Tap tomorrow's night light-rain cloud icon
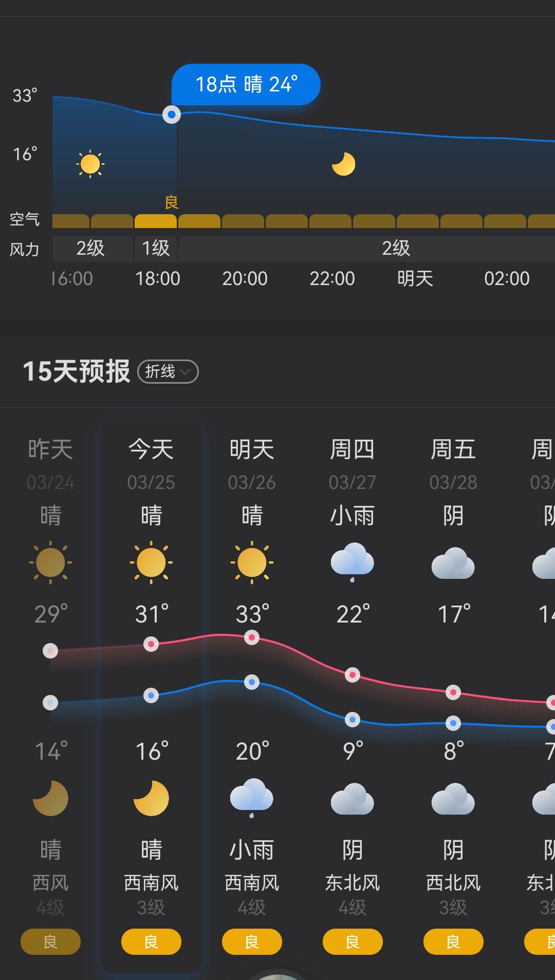Screen dimensions: 555x980 coord(252,798)
